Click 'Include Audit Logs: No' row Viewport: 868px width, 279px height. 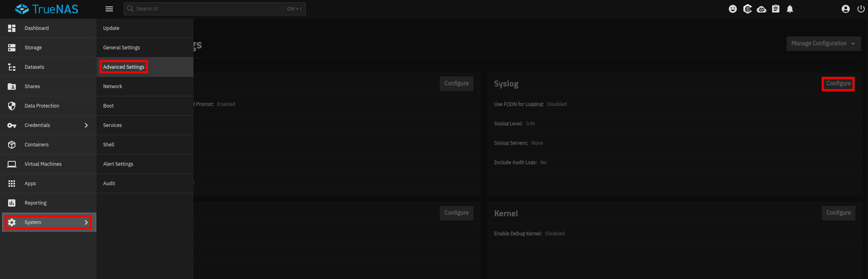point(675,163)
